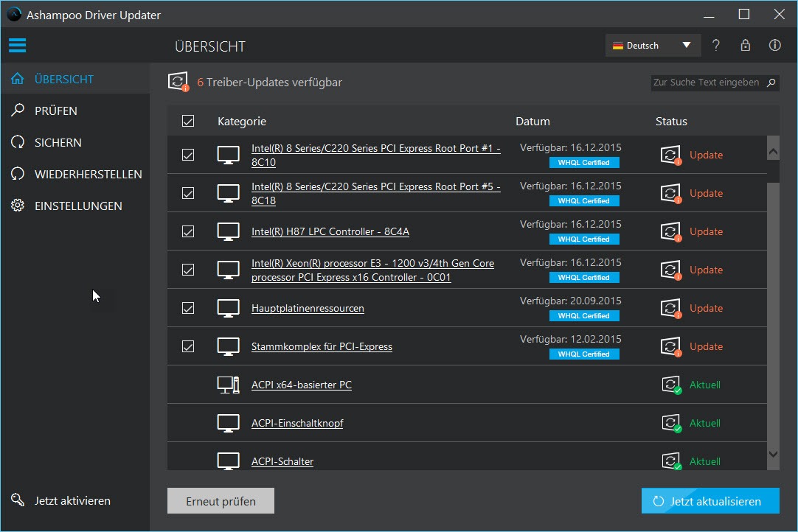This screenshot has width=798, height=532.
Task: Click Jetzt aktivieren in sidebar
Action: pyautogui.click(x=60, y=500)
